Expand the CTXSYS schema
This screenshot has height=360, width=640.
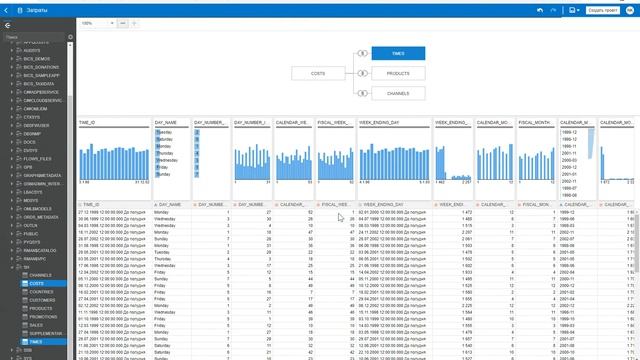point(11,117)
